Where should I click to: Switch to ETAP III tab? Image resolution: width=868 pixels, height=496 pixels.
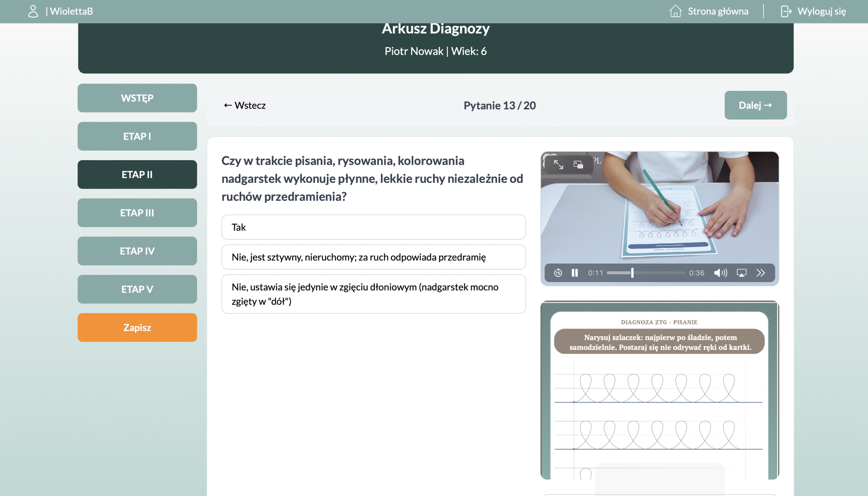tap(137, 213)
